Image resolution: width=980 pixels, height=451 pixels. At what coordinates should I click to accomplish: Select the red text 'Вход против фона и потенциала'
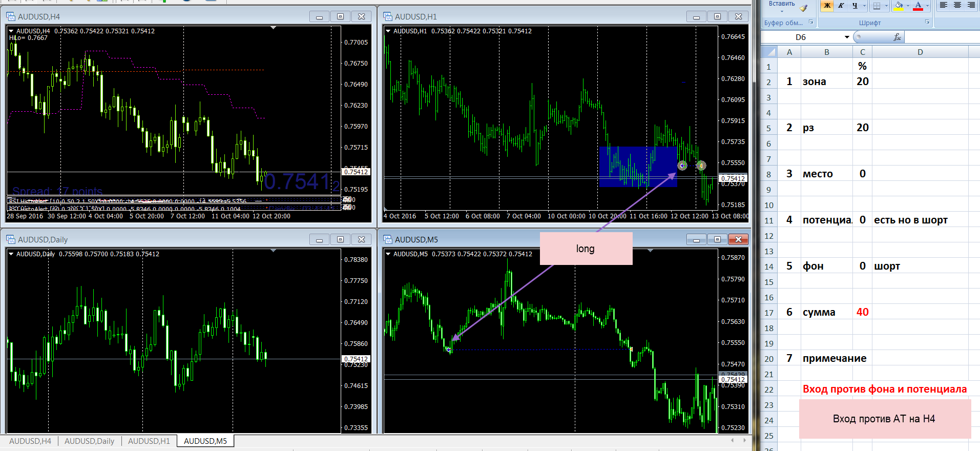click(885, 389)
